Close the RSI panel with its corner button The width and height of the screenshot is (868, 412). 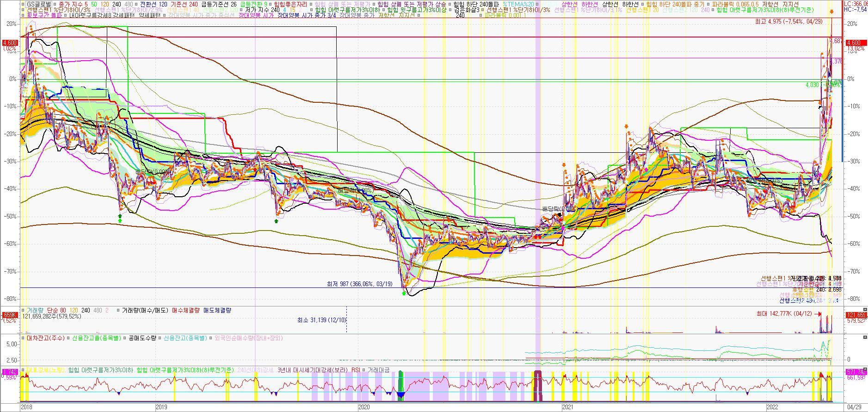(865, 369)
